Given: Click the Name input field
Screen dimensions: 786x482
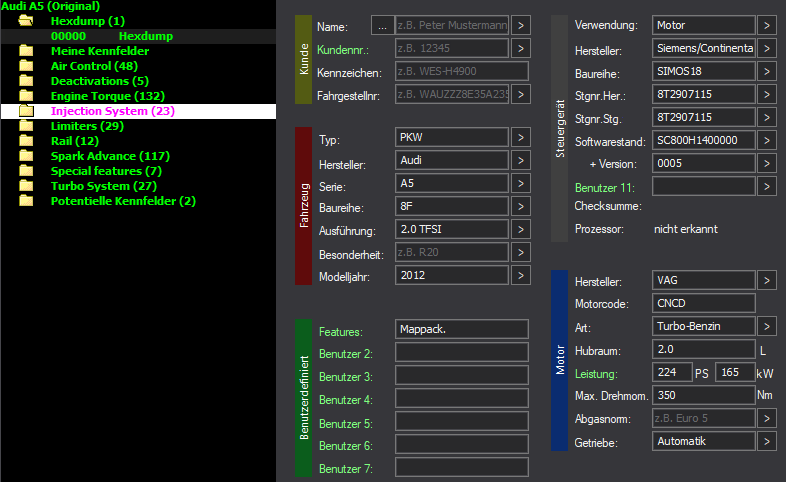Looking at the screenshot, I should 452,25.
